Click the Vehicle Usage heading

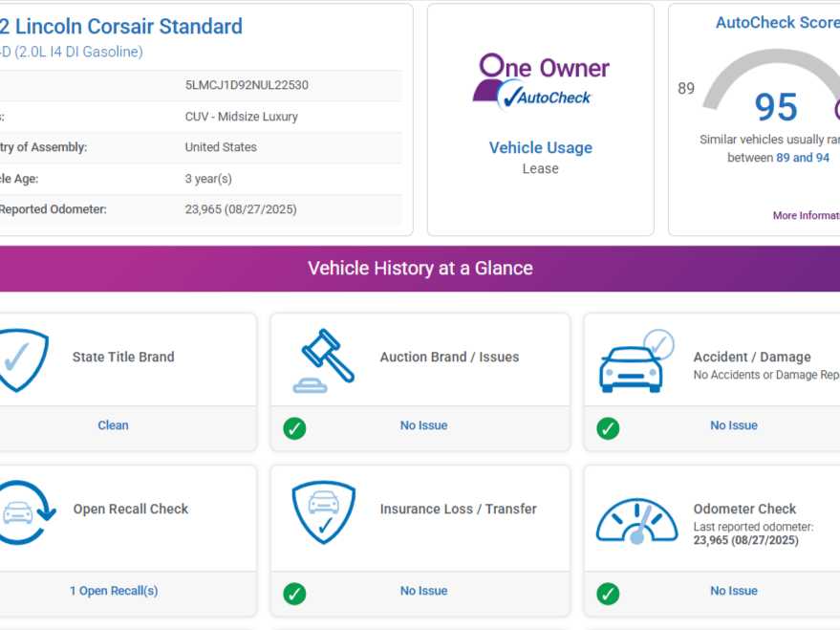pos(540,148)
